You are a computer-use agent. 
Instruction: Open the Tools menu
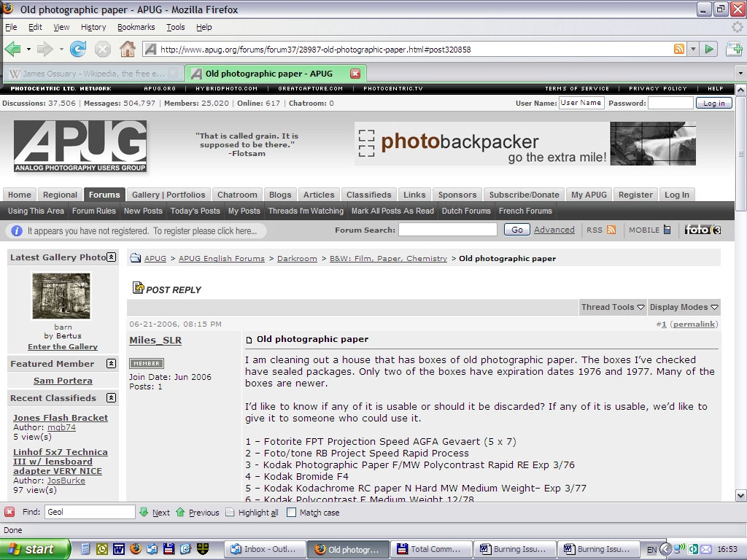(175, 27)
